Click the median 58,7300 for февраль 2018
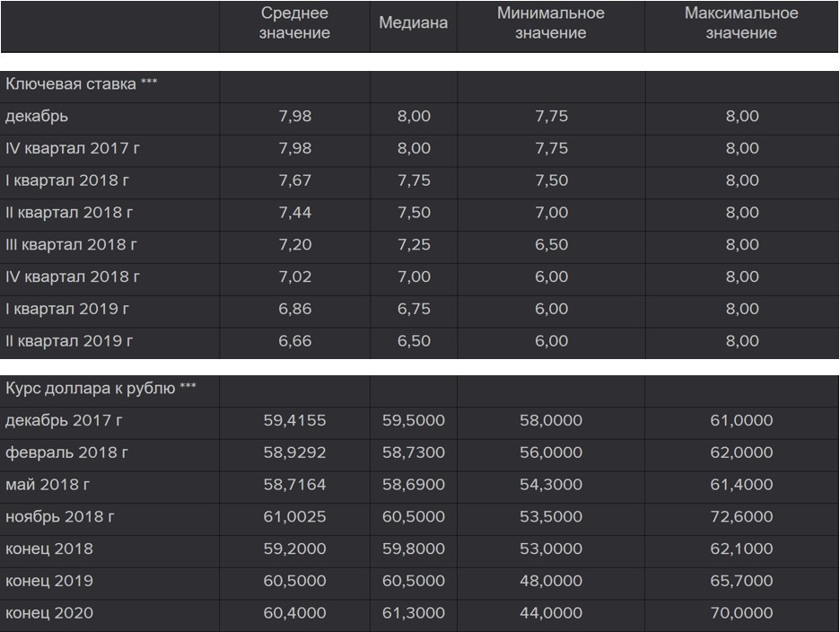840x632 pixels. point(414,452)
